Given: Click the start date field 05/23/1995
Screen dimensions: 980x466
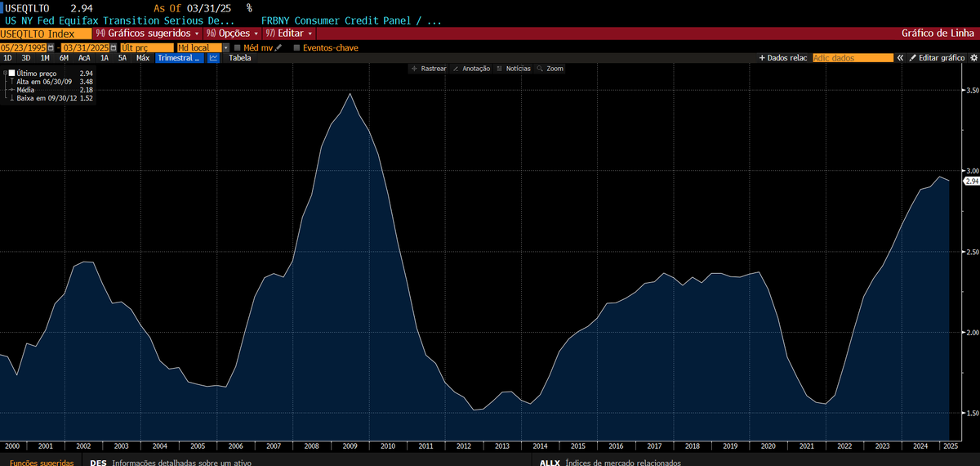Looking at the screenshot, I should click(24, 48).
